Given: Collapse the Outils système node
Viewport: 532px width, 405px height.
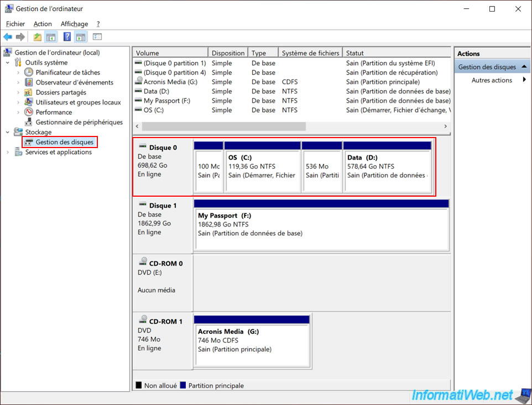Looking at the screenshot, I should pos(8,62).
